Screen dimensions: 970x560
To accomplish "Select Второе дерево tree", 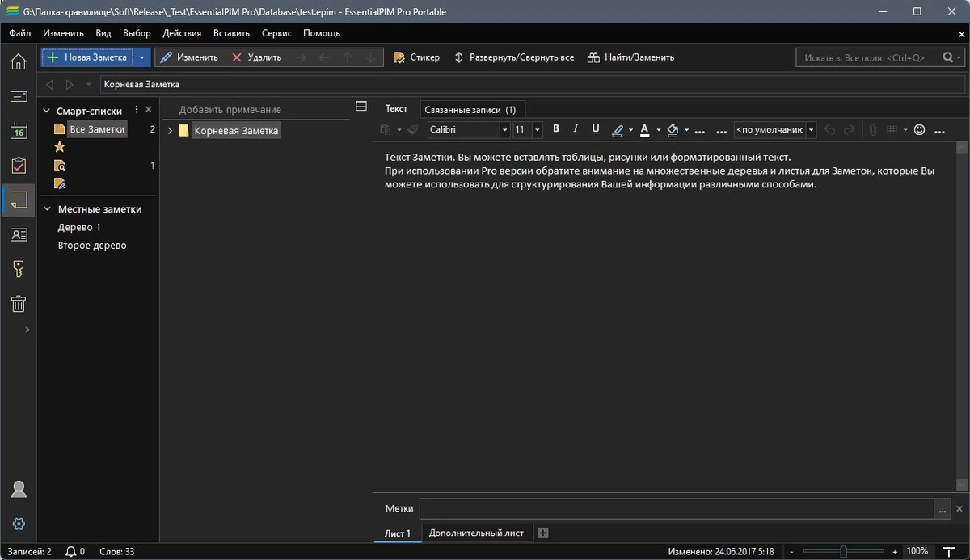I will (92, 246).
